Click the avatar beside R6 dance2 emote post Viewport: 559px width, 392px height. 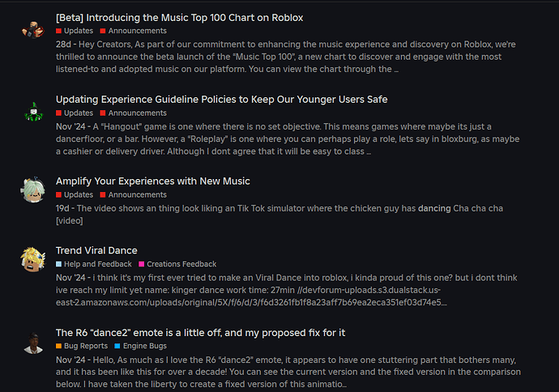coord(32,342)
